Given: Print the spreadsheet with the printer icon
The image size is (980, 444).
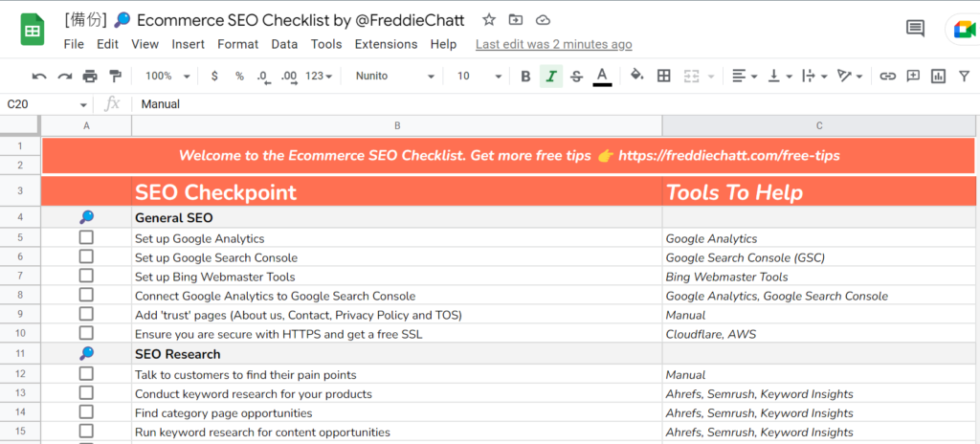Looking at the screenshot, I should click(90, 77).
